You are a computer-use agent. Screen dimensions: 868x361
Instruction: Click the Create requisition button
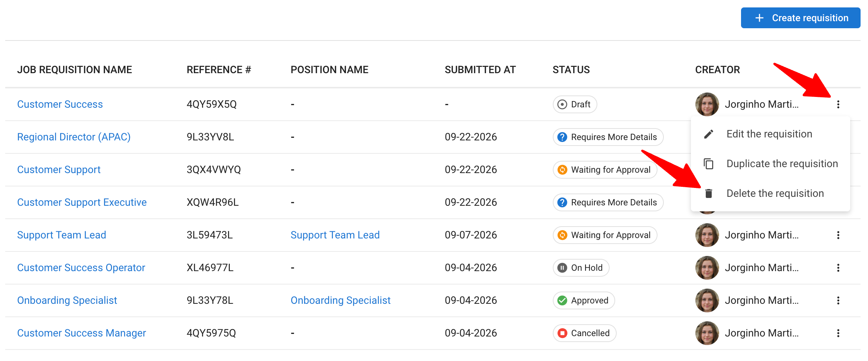pos(800,18)
